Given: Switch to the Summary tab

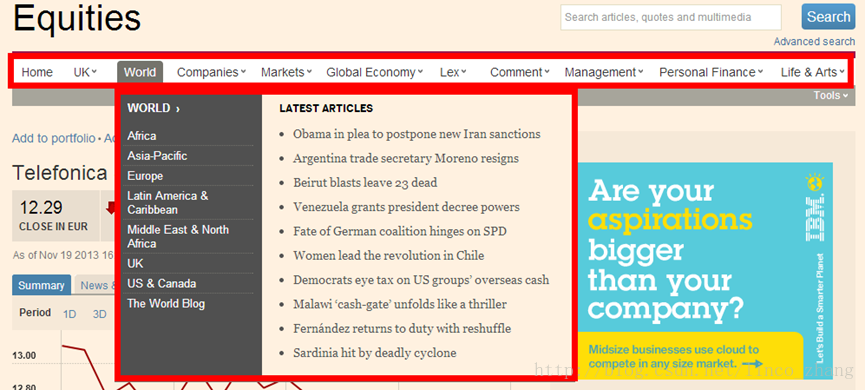Looking at the screenshot, I should [41, 285].
